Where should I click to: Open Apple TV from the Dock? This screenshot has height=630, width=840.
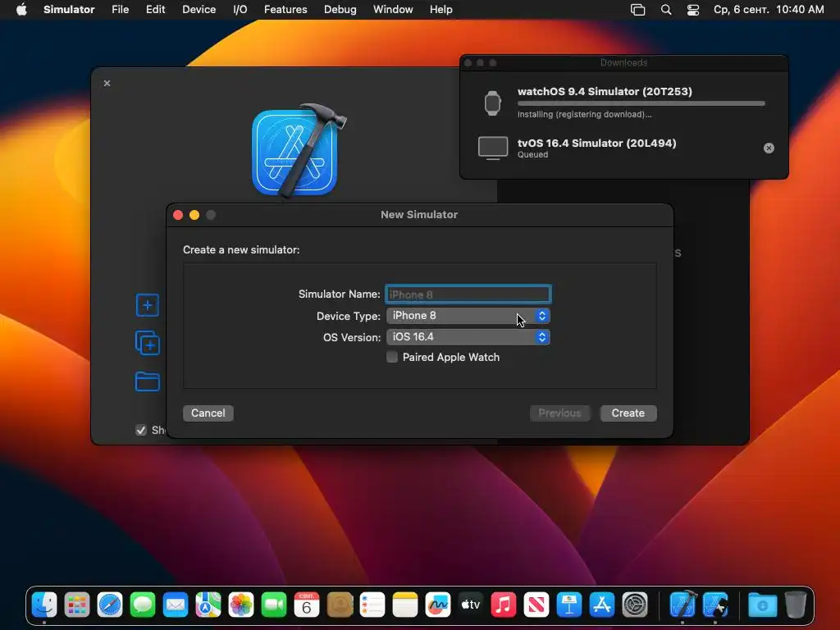click(x=471, y=605)
